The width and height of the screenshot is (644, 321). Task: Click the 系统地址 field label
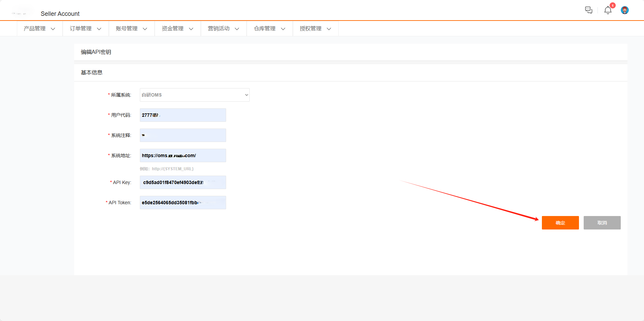pyautogui.click(x=121, y=155)
